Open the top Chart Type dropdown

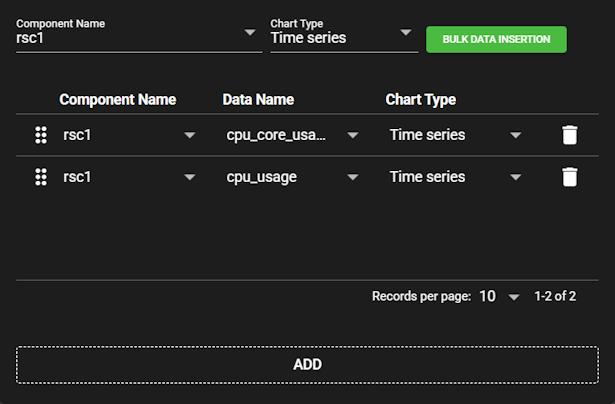pyautogui.click(x=406, y=33)
